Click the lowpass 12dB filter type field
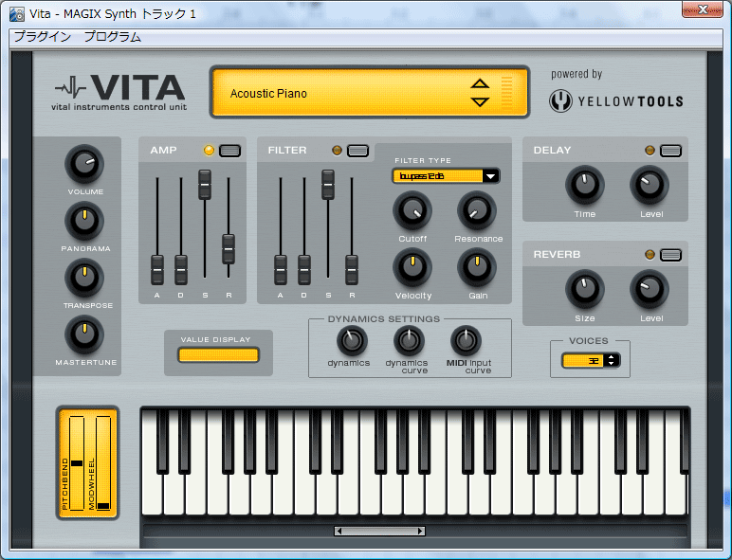This screenshot has width=732, height=560. pyautogui.click(x=437, y=176)
